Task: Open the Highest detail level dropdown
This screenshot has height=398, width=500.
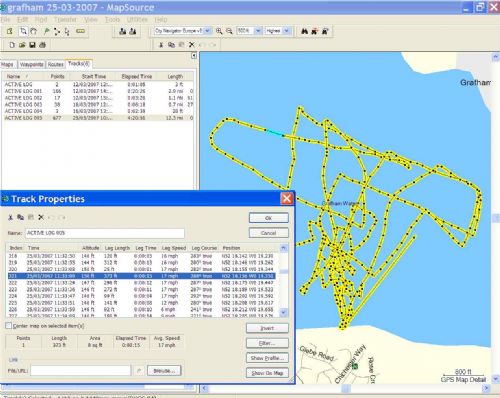Action: [287, 31]
